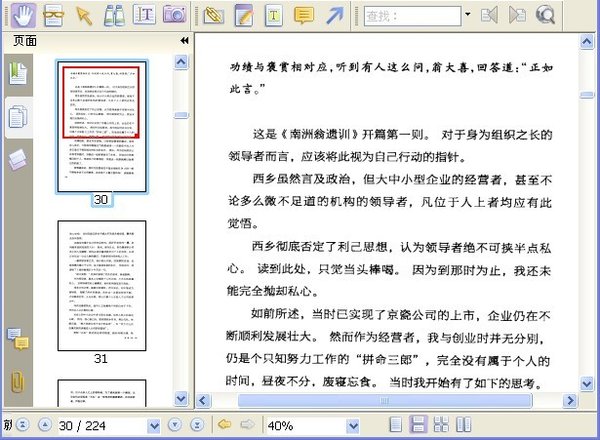Find next search result

coord(517,15)
